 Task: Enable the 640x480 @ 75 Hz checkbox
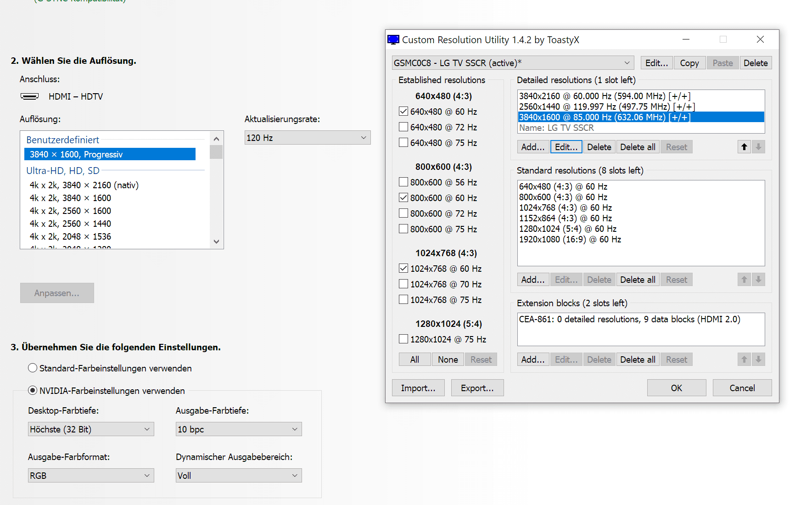click(x=403, y=143)
